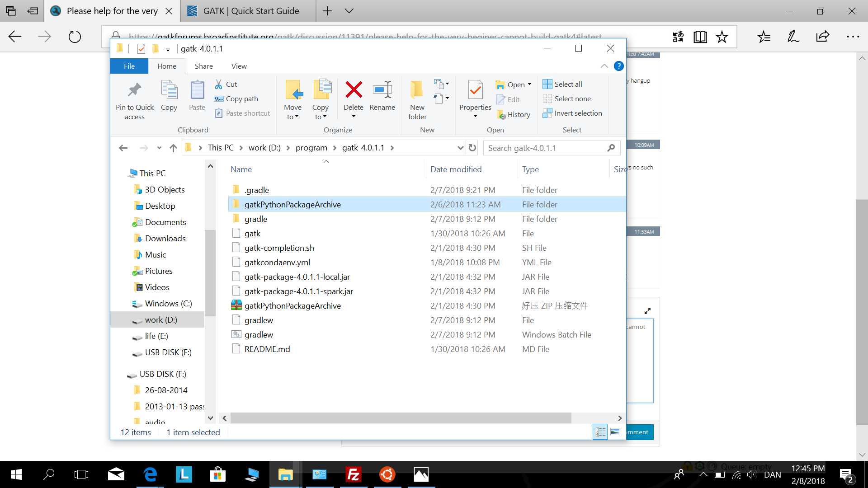The width and height of the screenshot is (868, 488).
Task: Select Downloads in navigation pane
Action: coord(165,239)
